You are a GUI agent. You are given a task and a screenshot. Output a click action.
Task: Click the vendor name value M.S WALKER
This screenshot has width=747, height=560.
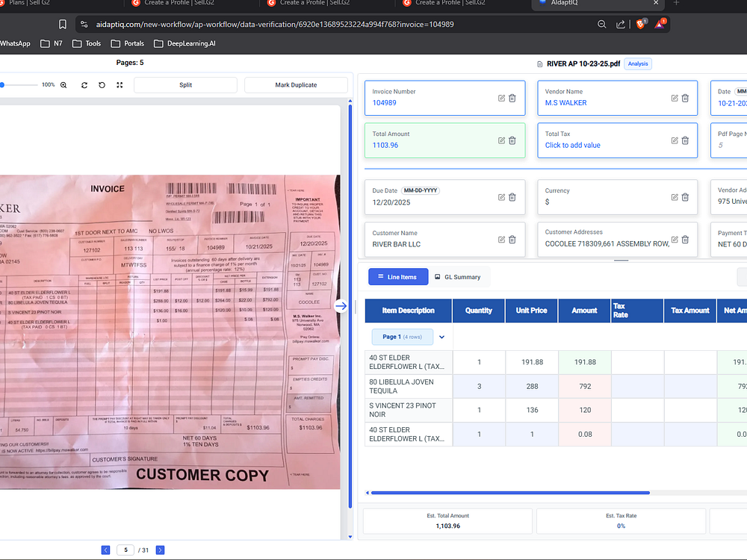pyautogui.click(x=565, y=103)
